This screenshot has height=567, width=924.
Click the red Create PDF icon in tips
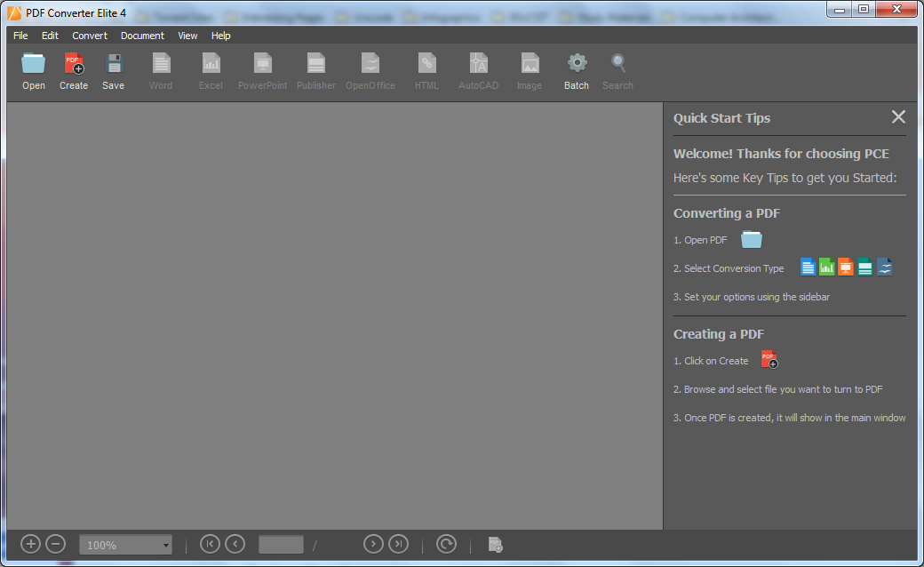tap(769, 360)
